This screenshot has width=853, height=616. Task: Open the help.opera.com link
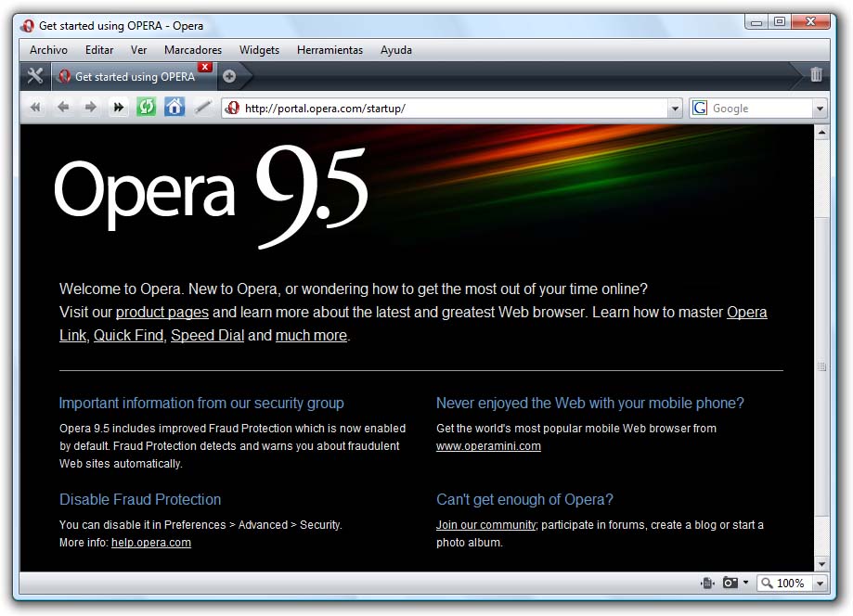151,543
